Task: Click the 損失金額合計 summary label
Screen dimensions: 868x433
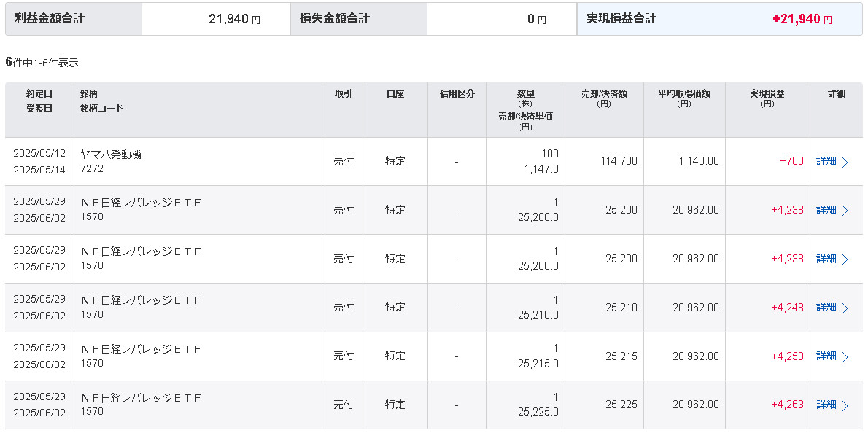Action: 335,19
